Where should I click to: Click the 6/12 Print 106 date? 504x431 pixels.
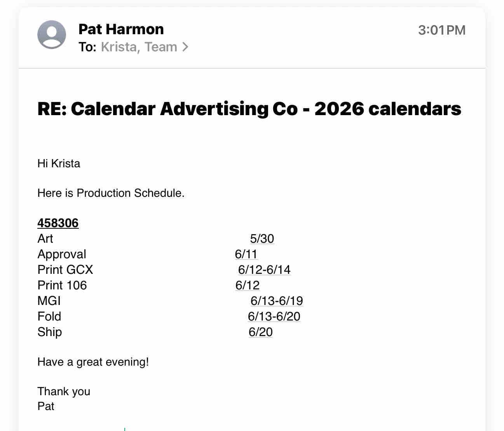pos(247,285)
